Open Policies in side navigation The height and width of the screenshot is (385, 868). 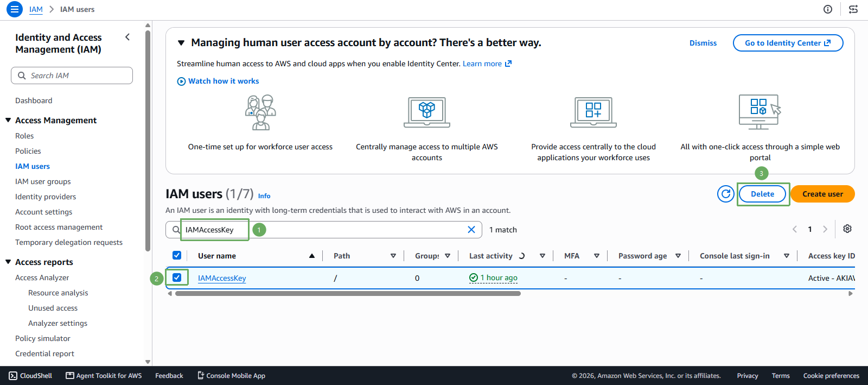[x=28, y=151]
